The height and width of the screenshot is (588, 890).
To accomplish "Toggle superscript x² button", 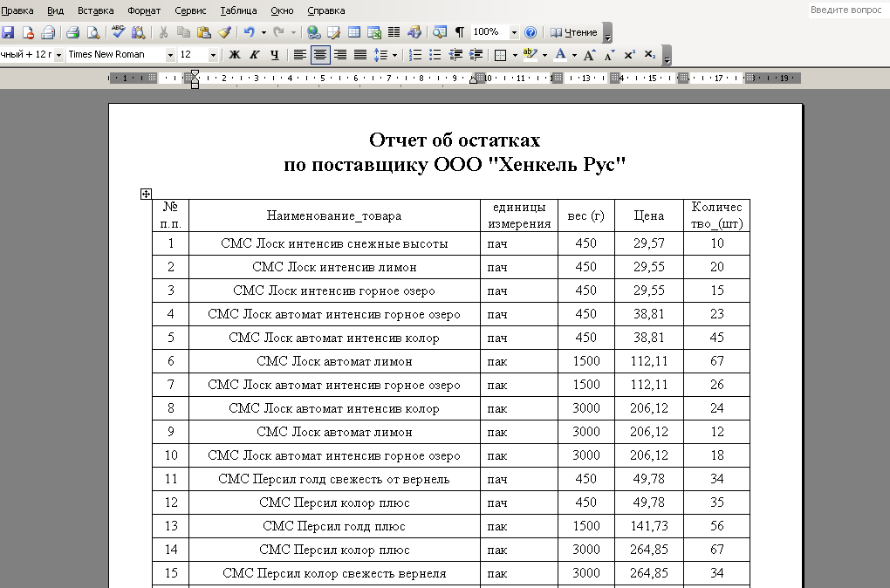I will click(629, 54).
